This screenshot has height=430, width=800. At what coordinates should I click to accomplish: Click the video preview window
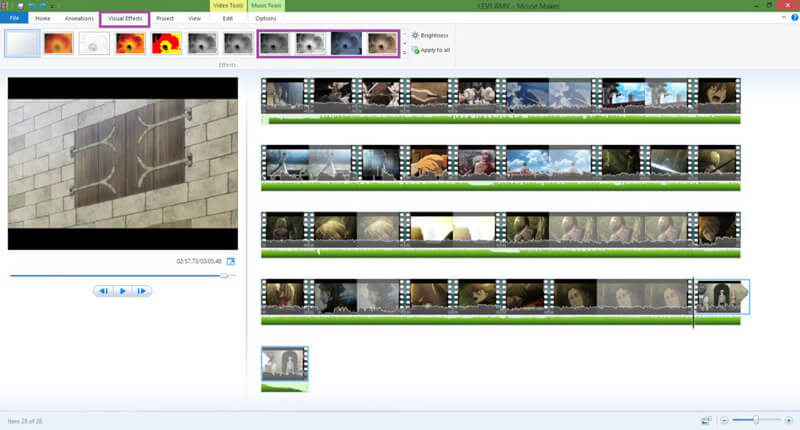(122, 163)
